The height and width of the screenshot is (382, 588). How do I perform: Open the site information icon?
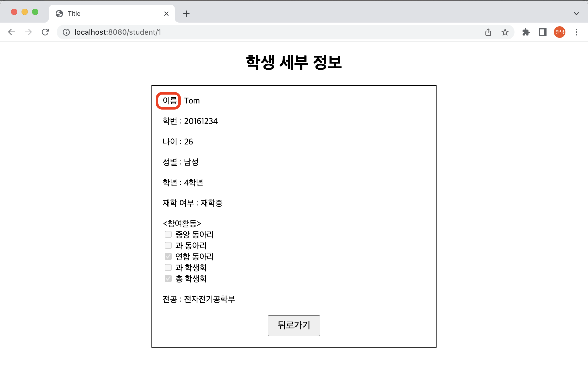point(66,32)
